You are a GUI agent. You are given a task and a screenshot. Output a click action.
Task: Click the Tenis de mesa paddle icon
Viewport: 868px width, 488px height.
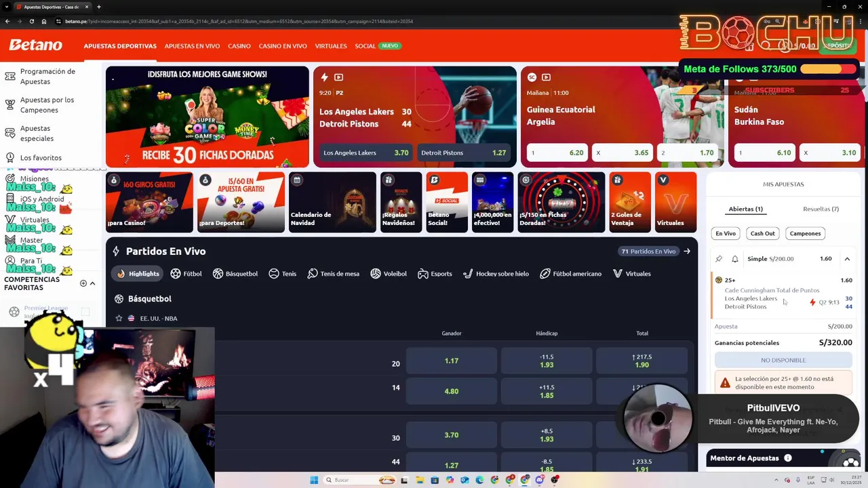[x=313, y=274]
